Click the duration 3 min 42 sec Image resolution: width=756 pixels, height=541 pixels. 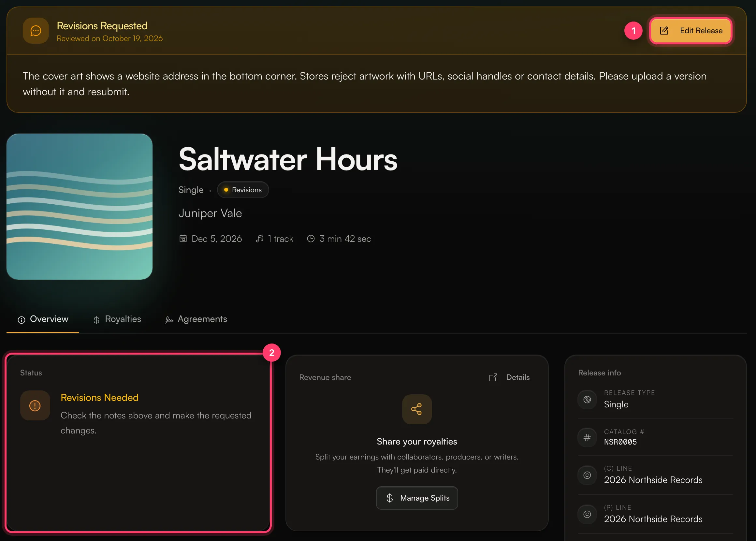pos(345,239)
